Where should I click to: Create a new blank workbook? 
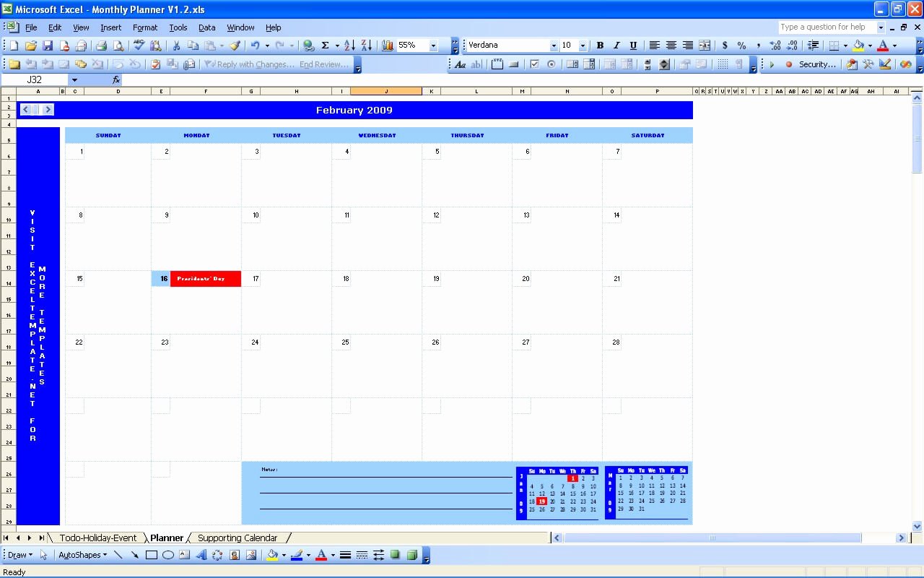pos(14,46)
